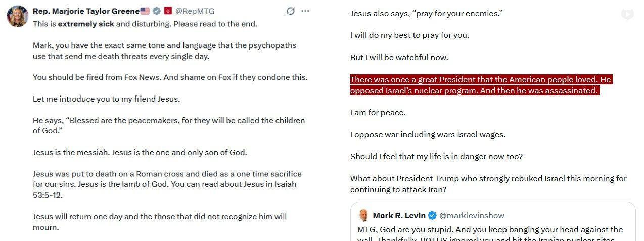Click the red highlighted text about the President

click(481, 85)
